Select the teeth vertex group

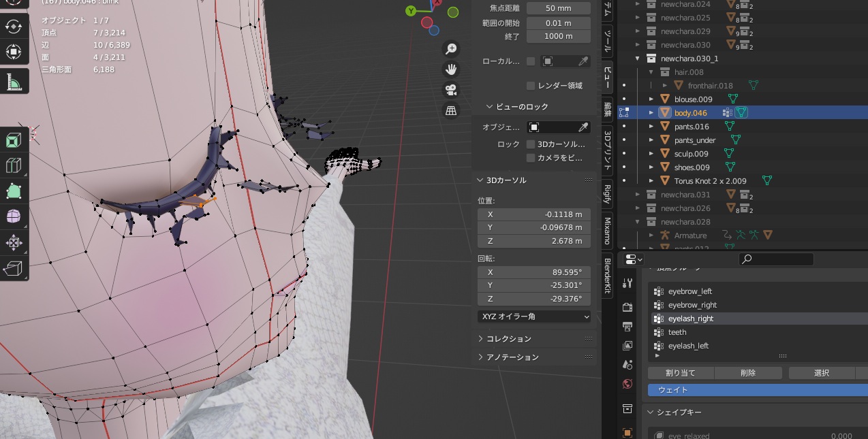pos(677,332)
